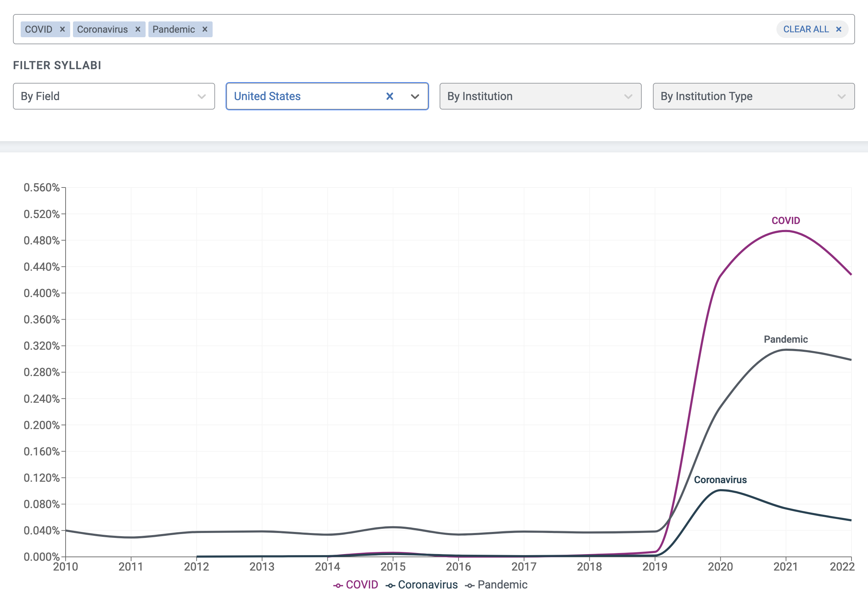Screen dimensions: 868x599
Task: Expand the United States dropdown chevron
Action: [x=415, y=97]
